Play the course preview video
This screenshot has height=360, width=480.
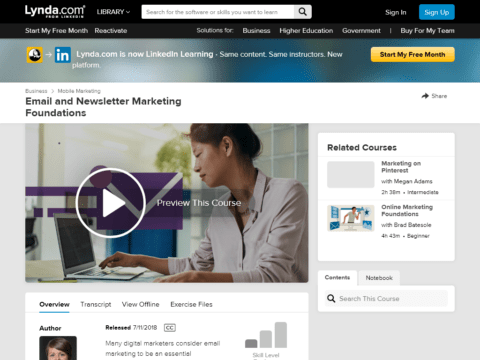coord(111,203)
